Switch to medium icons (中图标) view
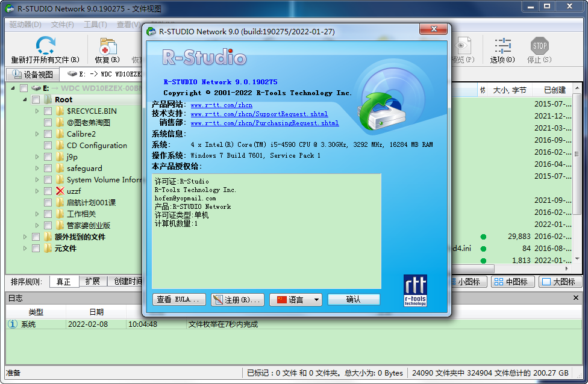588x384 pixels. tap(512, 282)
